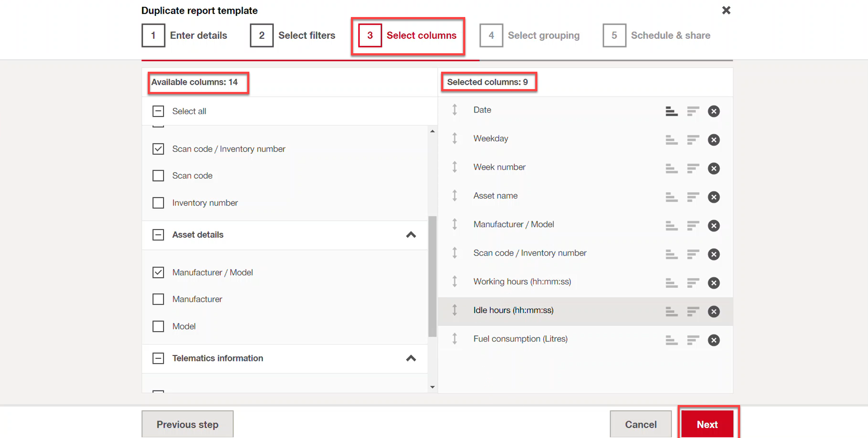Sort Weekday column ascending

(671, 140)
